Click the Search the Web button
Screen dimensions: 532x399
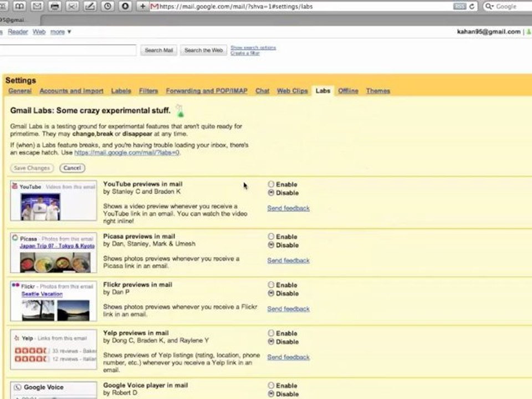(203, 50)
